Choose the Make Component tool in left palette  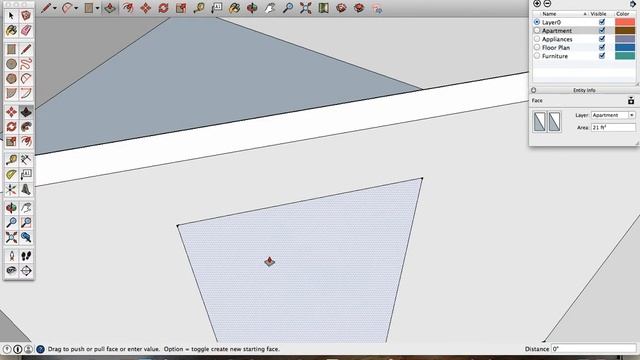pos(26,16)
